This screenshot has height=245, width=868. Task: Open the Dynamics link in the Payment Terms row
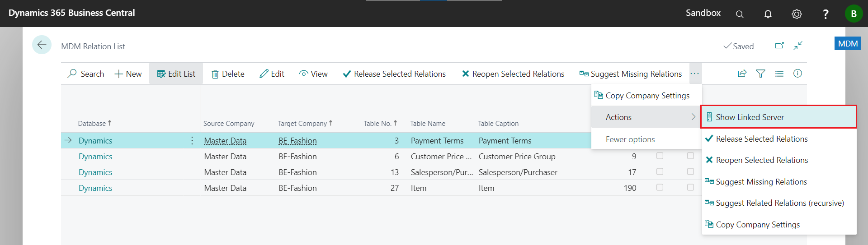click(95, 141)
